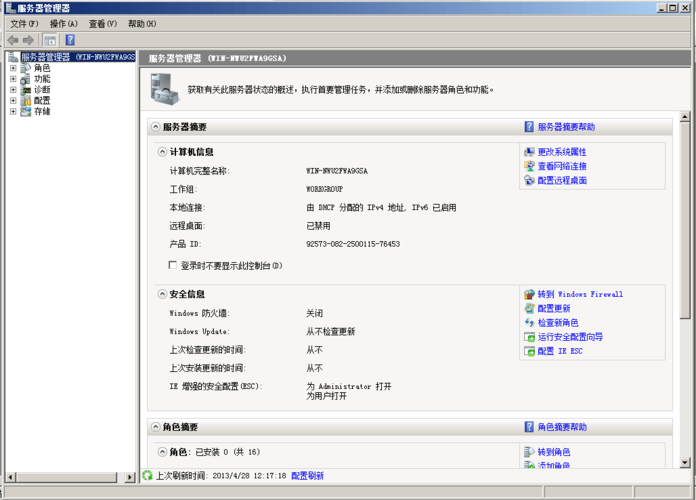Collapse the 角色: 已安装 subsection
The image size is (696, 500).
point(162,452)
